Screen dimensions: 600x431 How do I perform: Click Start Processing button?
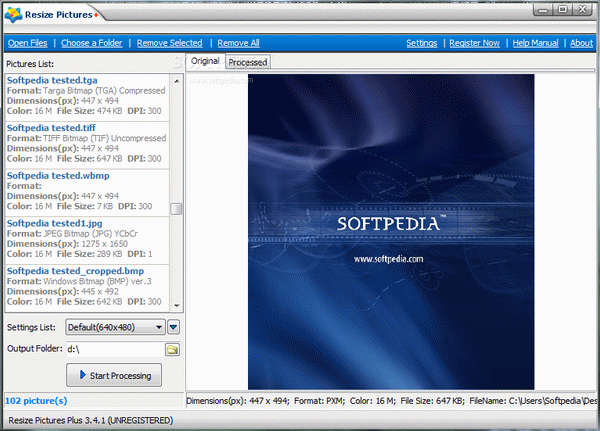pyautogui.click(x=114, y=375)
